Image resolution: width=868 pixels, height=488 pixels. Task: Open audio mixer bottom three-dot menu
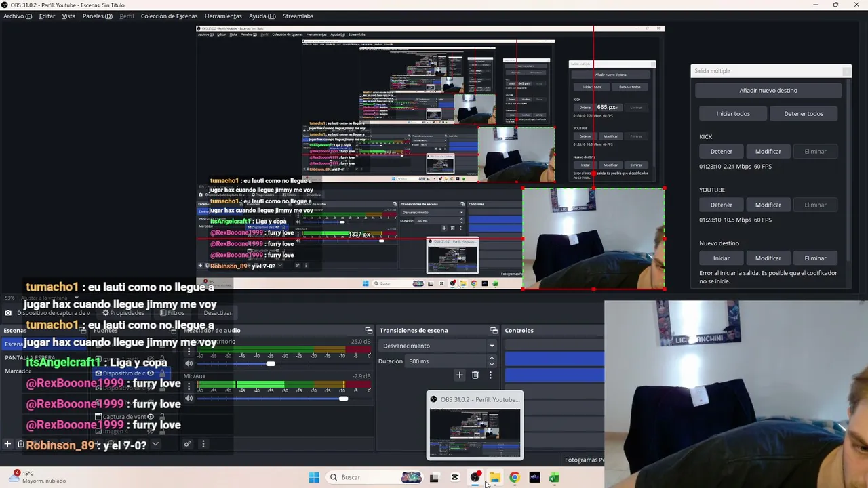coord(203,444)
